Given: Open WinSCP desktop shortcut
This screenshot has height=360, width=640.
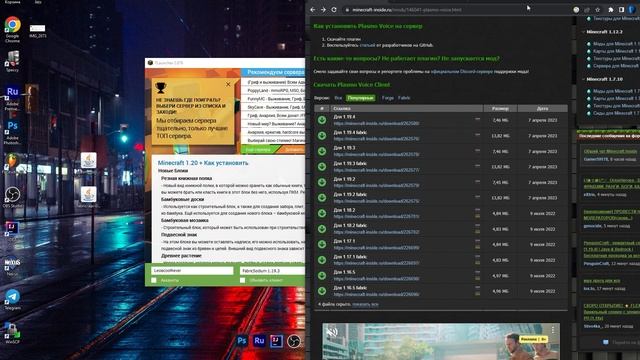Looking at the screenshot, I should pyautogui.click(x=13, y=333).
